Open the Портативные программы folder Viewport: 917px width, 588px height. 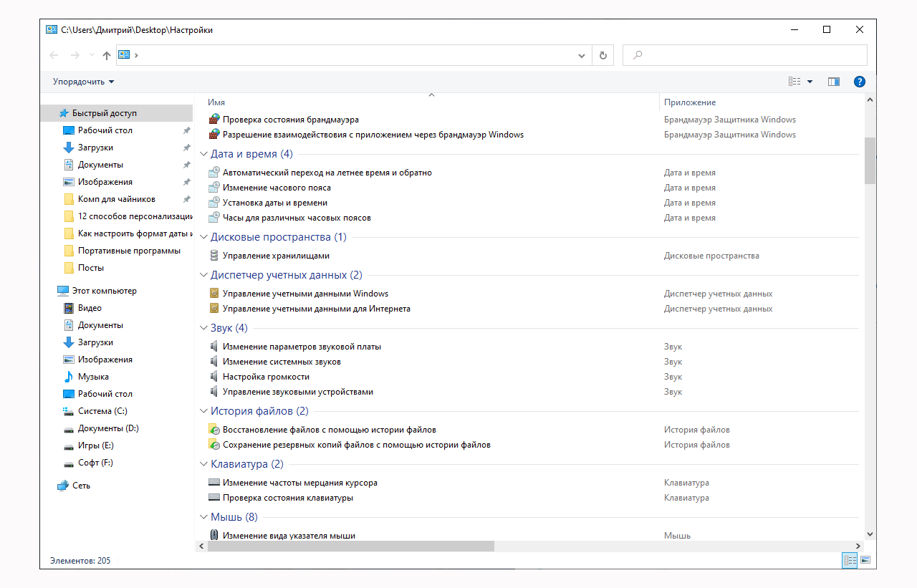[129, 251]
